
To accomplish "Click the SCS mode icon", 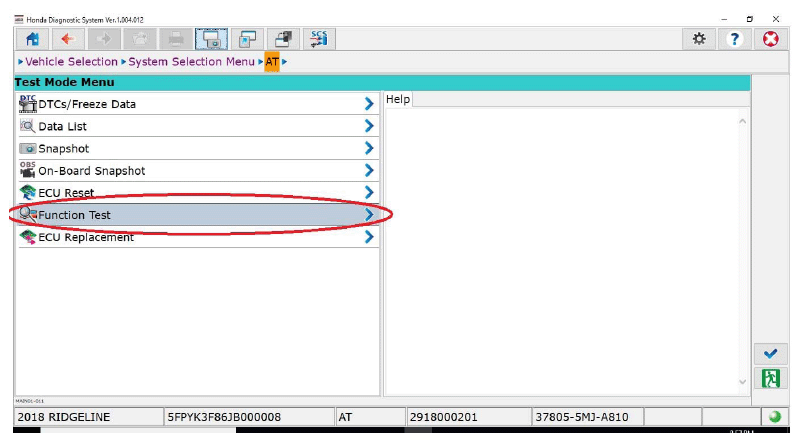I will pyautogui.click(x=319, y=39).
